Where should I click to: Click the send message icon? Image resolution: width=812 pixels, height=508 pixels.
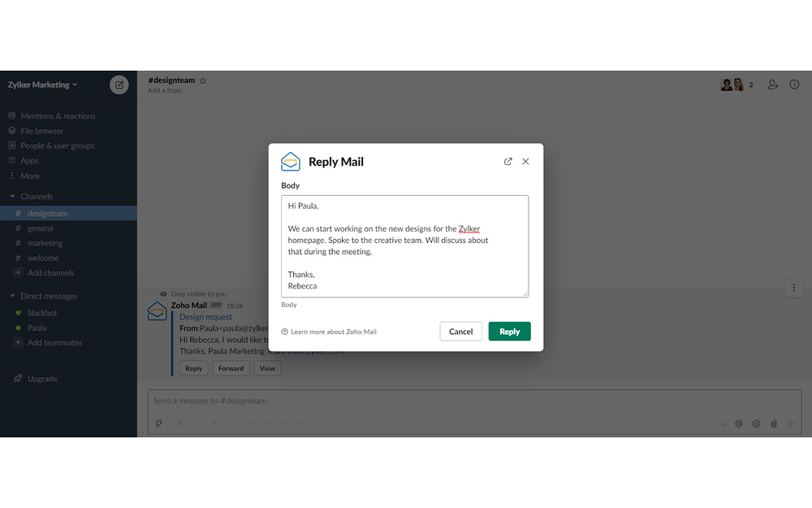(x=791, y=424)
